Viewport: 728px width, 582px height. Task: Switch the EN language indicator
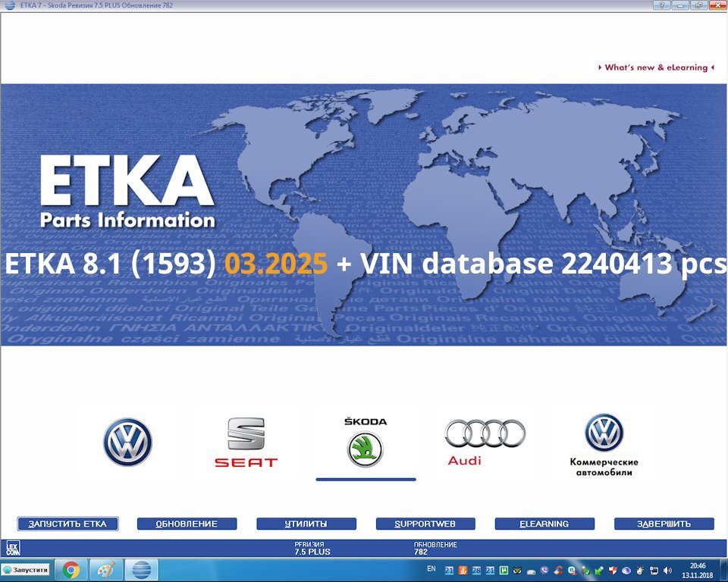coord(431,568)
